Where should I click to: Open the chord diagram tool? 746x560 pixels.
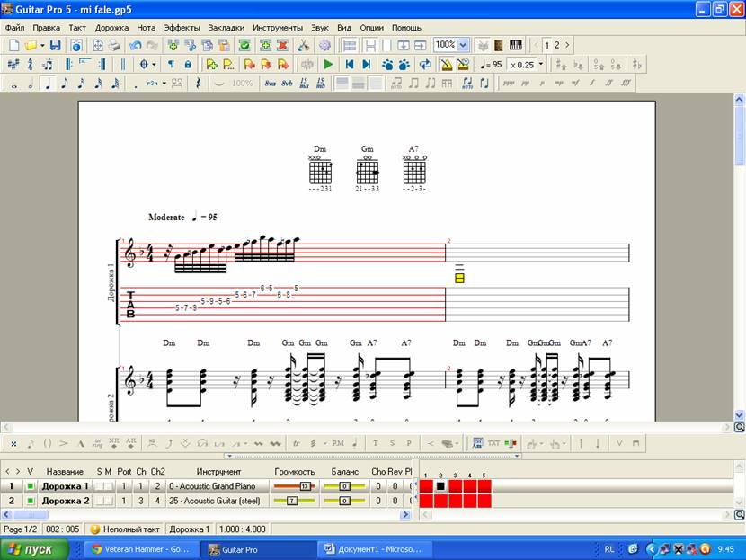(477, 443)
